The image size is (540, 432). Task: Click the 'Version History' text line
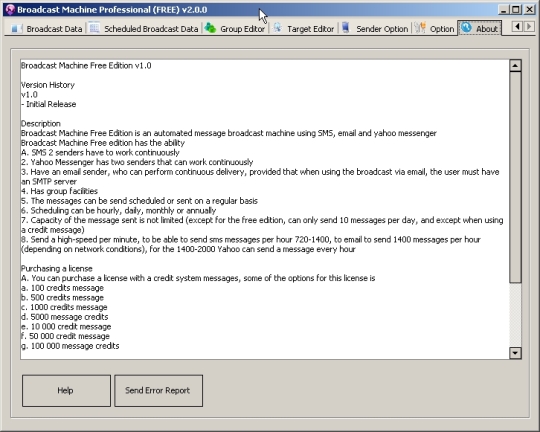click(48, 85)
